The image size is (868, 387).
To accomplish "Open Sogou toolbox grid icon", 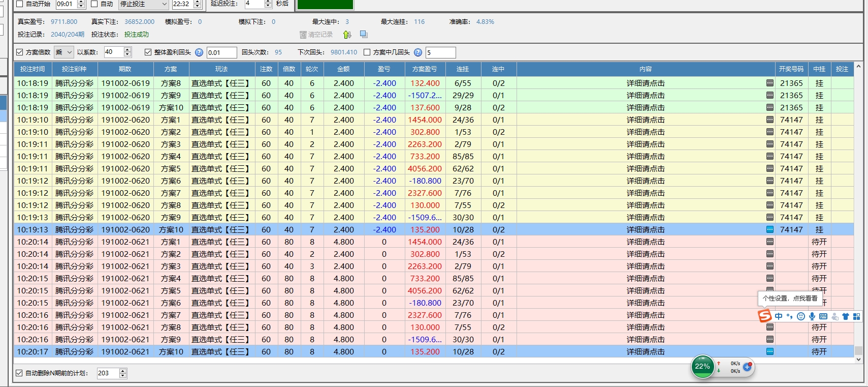I will pos(857,316).
